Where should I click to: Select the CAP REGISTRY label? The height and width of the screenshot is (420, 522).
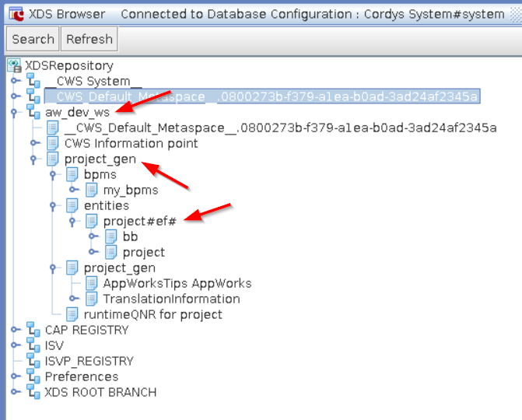[x=86, y=330]
